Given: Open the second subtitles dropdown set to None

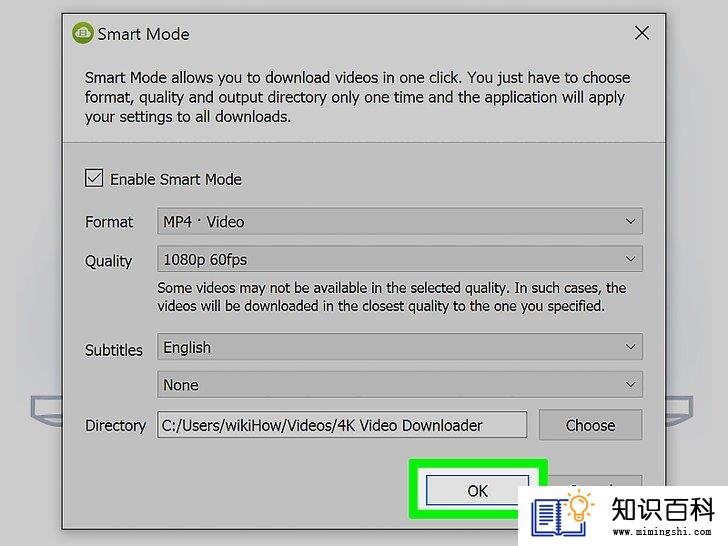Looking at the screenshot, I should [x=400, y=384].
